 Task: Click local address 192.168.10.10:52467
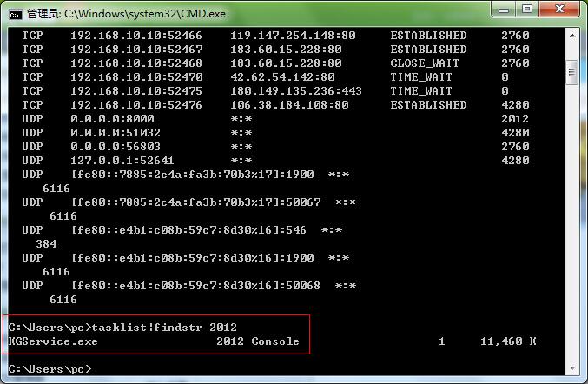coord(136,50)
